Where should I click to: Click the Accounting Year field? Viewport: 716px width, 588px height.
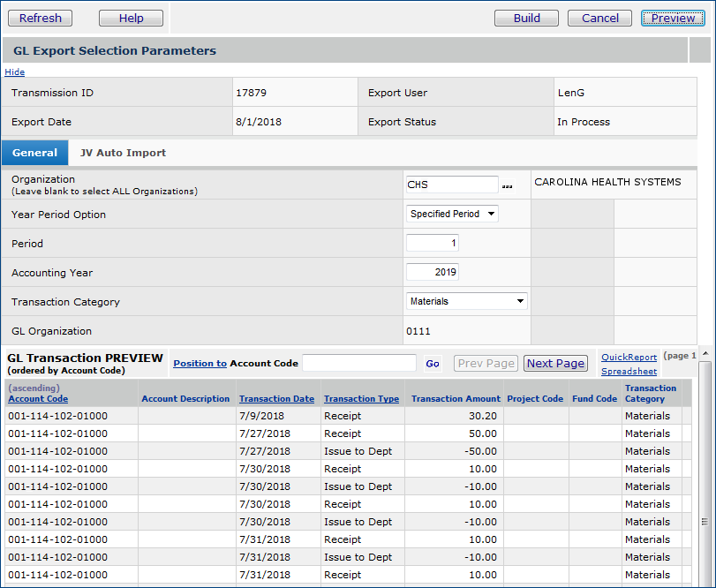pyautogui.click(x=433, y=272)
